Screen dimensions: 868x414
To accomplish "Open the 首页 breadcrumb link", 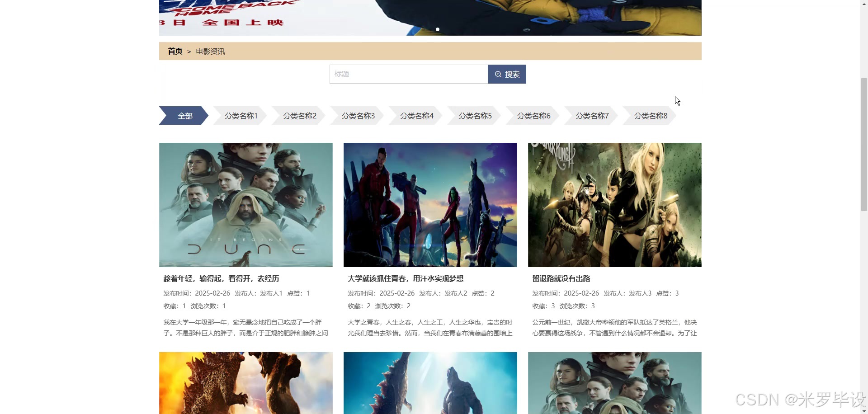I will (x=175, y=52).
